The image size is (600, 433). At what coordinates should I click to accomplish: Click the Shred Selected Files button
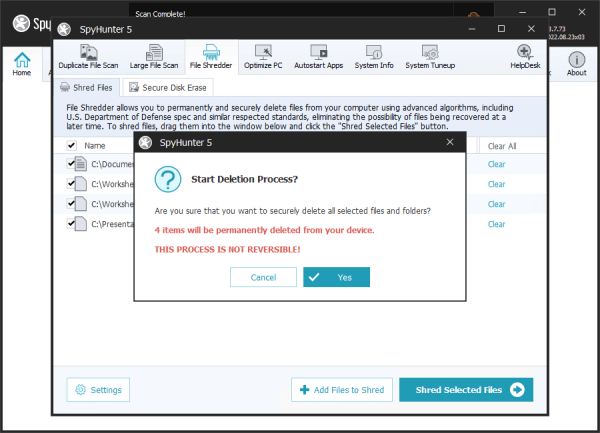click(x=465, y=390)
